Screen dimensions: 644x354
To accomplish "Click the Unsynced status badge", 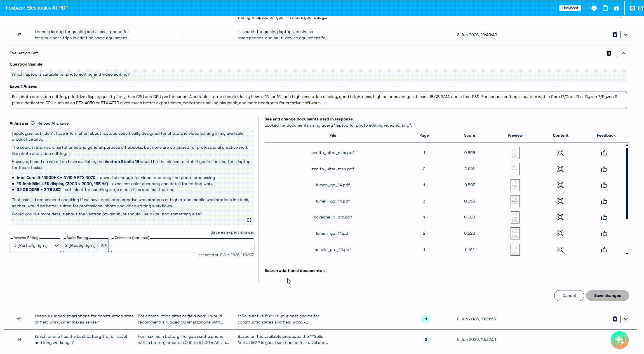I will (x=570, y=8).
